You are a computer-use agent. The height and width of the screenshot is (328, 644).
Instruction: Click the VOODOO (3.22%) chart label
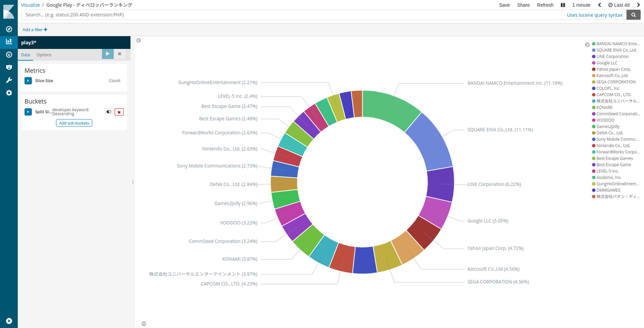[x=238, y=223]
